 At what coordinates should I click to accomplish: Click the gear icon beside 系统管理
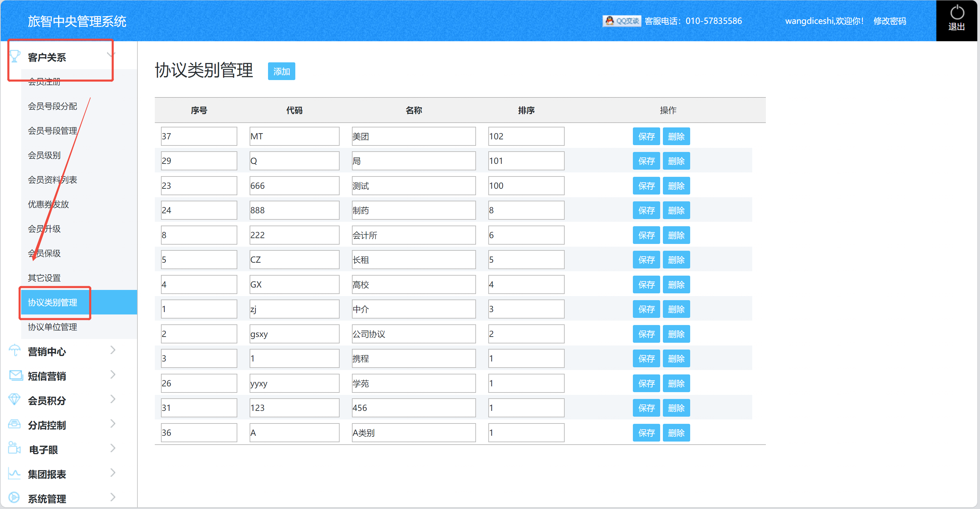[x=14, y=498]
